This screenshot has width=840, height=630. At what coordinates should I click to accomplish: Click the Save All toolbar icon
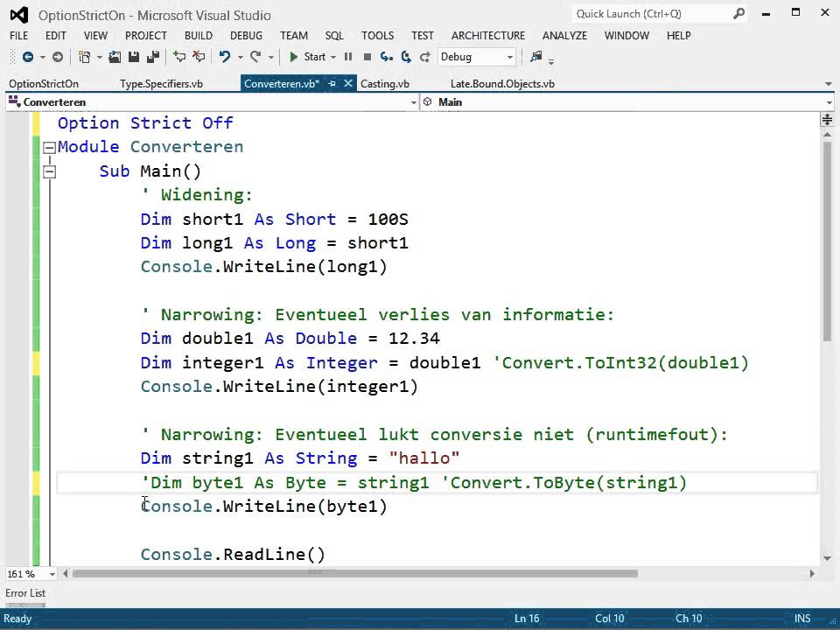[153, 57]
